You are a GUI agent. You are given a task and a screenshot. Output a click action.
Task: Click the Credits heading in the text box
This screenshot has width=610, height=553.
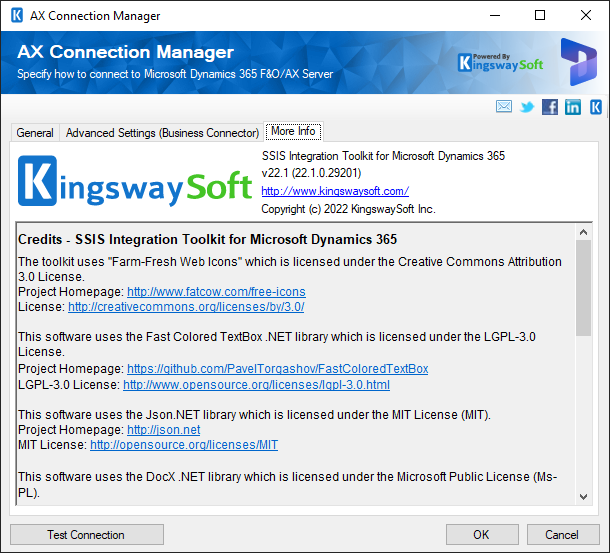coord(207,239)
